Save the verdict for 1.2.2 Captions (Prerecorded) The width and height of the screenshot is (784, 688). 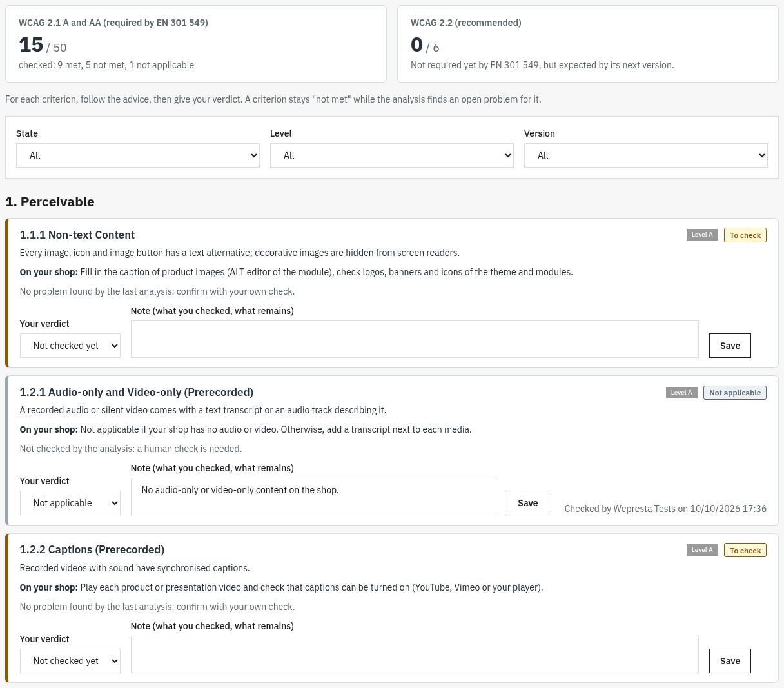click(x=730, y=661)
